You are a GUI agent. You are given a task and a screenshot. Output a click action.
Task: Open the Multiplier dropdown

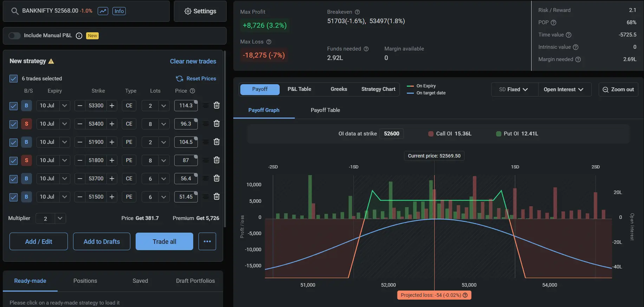(60, 218)
